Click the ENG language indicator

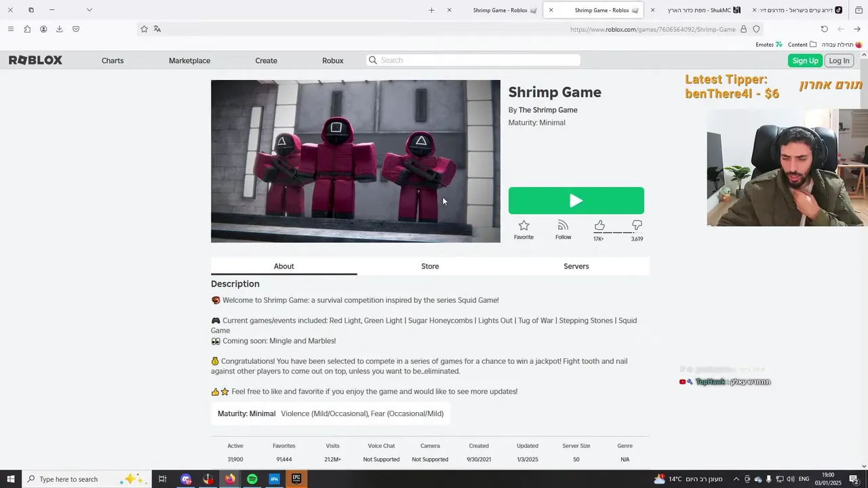coord(804,479)
